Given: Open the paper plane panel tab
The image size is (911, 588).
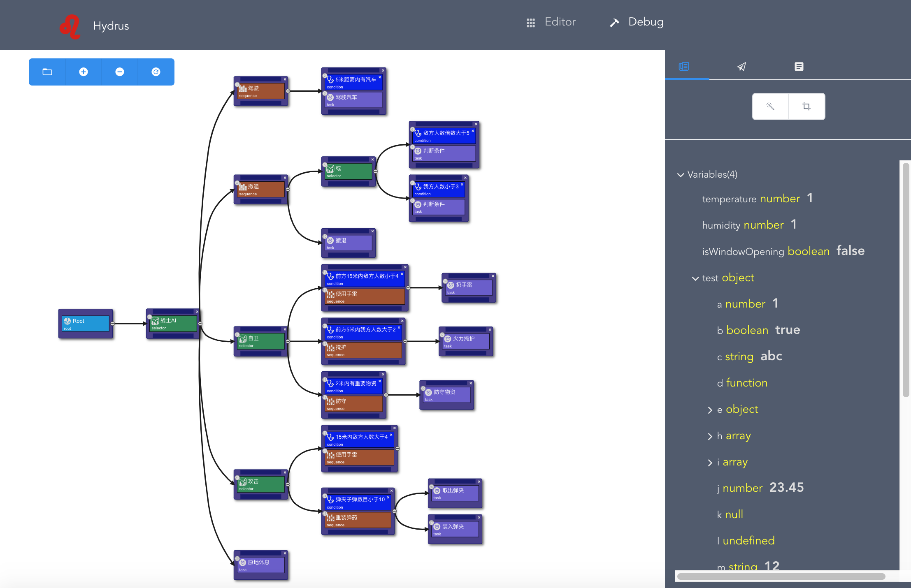Looking at the screenshot, I should click(x=741, y=67).
